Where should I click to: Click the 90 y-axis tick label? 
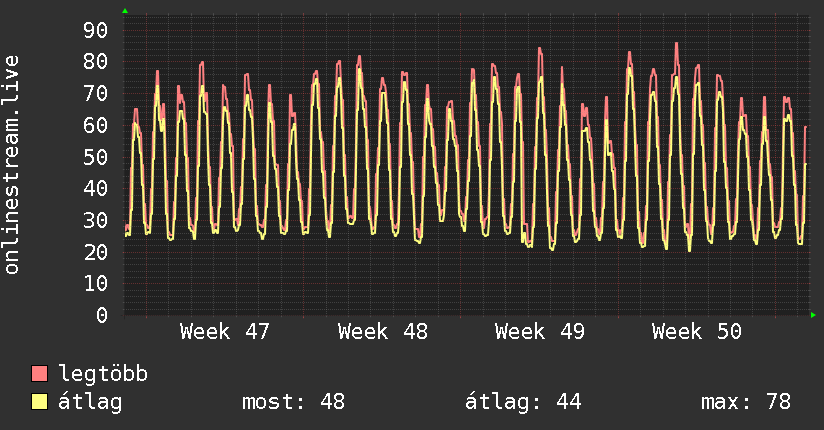[96, 30]
